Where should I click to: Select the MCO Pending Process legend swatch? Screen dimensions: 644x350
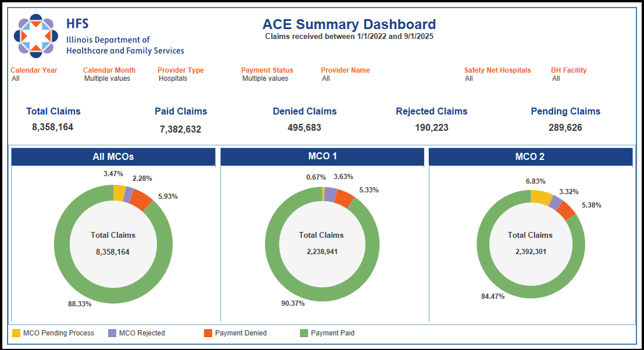pos(16,333)
